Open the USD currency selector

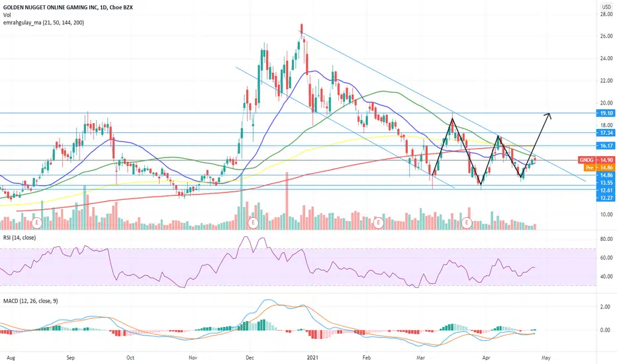pos(606,7)
